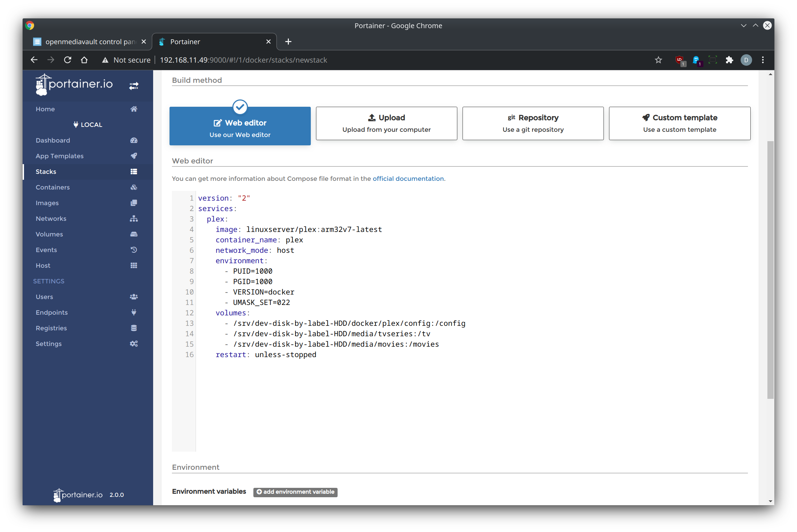Open the Chrome three-dot menu
797x532 pixels.
763,60
